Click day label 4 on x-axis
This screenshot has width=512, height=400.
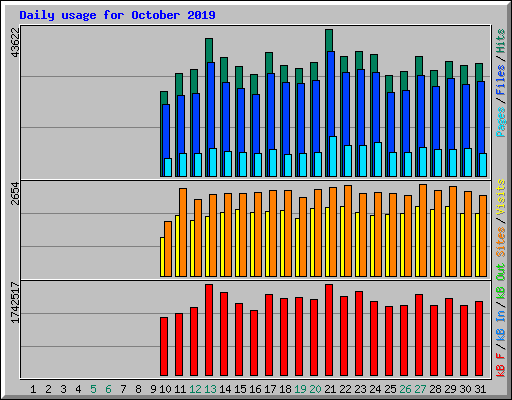tap(78, 389)
